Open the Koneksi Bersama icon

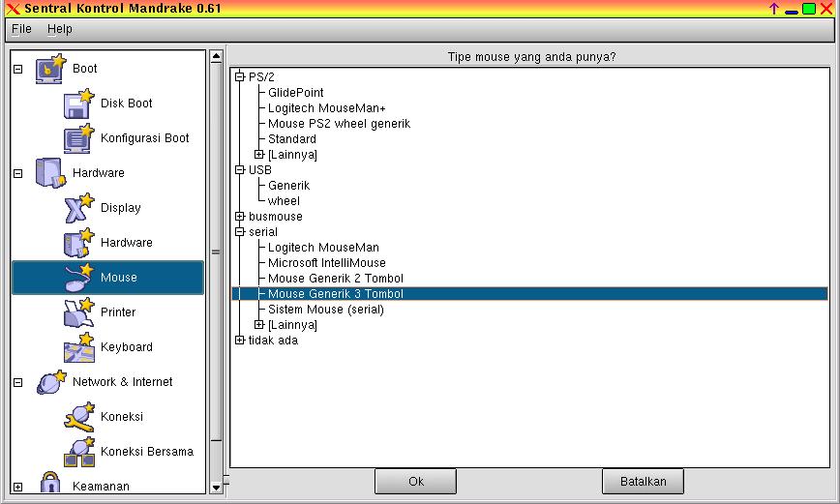(78, 452)
